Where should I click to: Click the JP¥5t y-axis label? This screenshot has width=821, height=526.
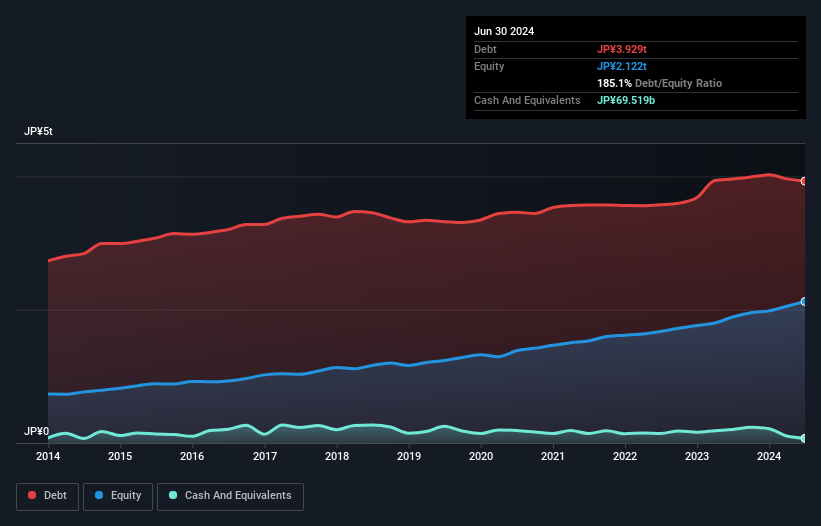(38, 131)
